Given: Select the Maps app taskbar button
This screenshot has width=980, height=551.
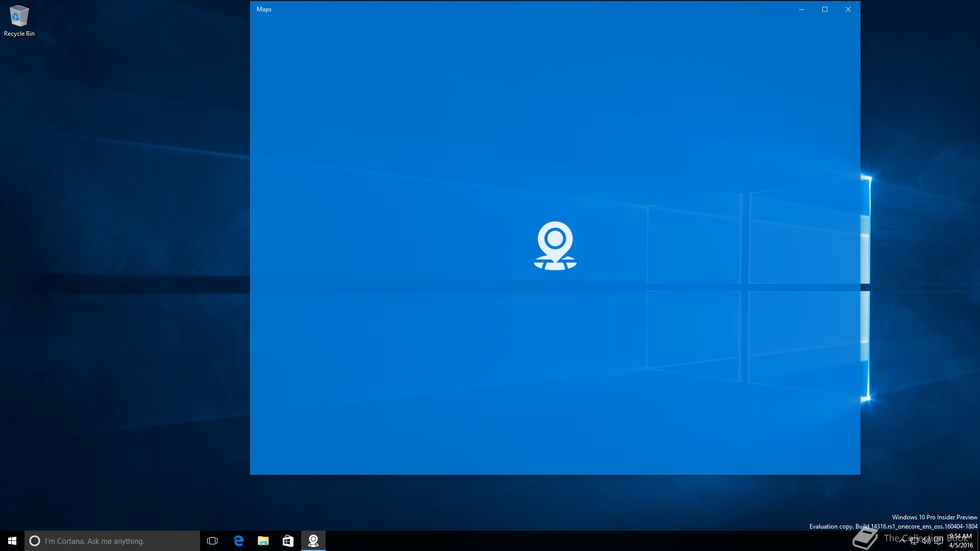Looking at the screenshot, I should pyautogui.click(x=313, y=541).
